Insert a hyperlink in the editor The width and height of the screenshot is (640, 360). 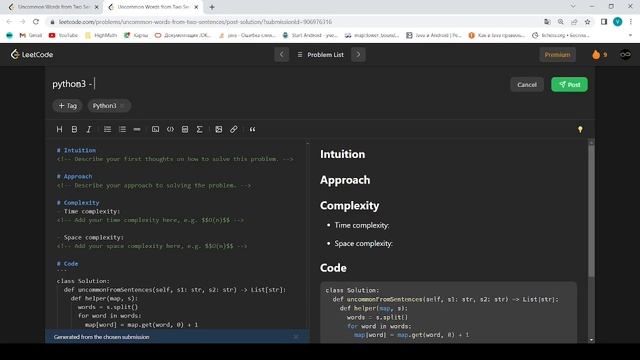tap(233, 129)
